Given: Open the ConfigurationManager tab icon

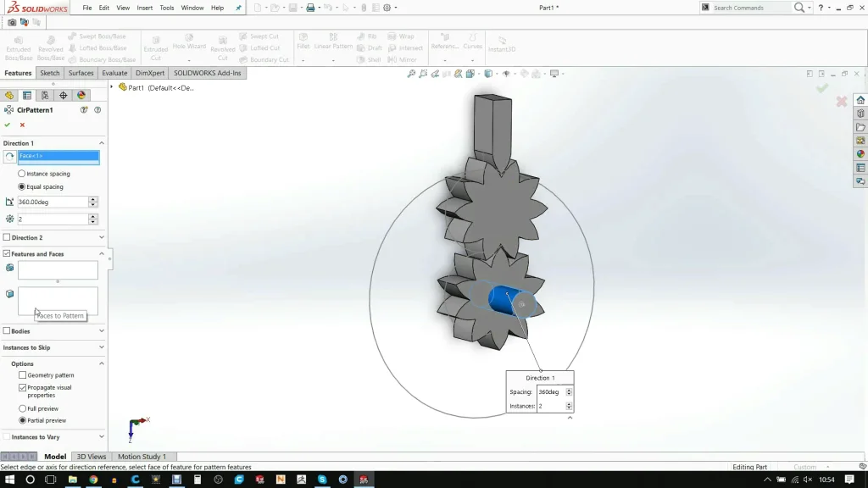Looking at the screenshot, I should tap(45, 96).
